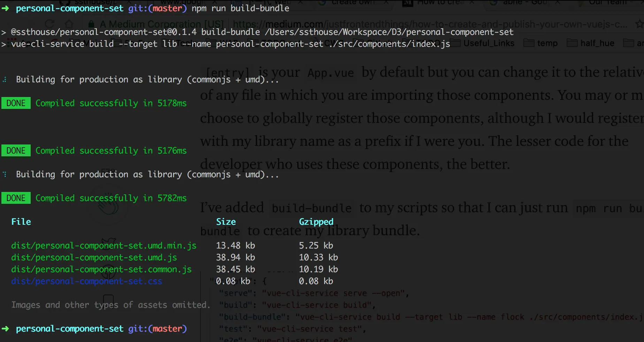The height and width of the screenshot is (342, 644).
Task: Click the reload icon in the browser behind
Action: pos(50,24)
